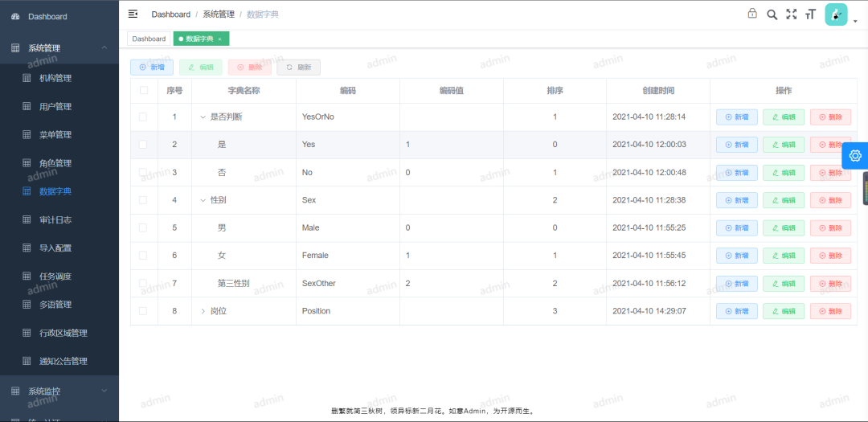868x422 pixels.
Task: Close the 数据字典 tab
Action: 220,39
